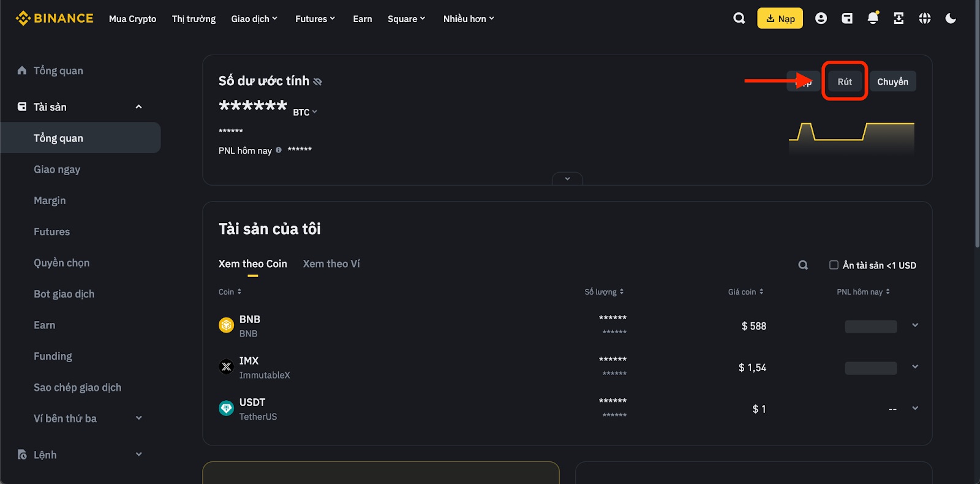Click the Rút button
980x484 pixels.
coord(845,81)
